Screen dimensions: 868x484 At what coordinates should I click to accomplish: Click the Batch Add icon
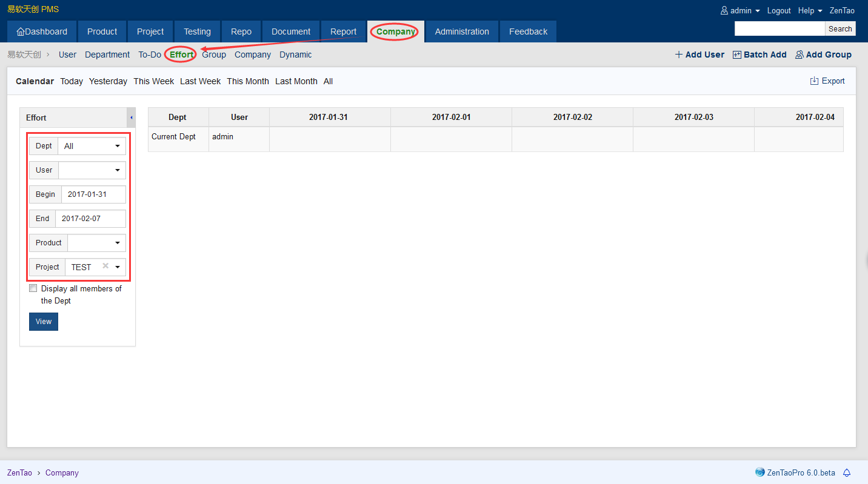(x=737, y=55)
